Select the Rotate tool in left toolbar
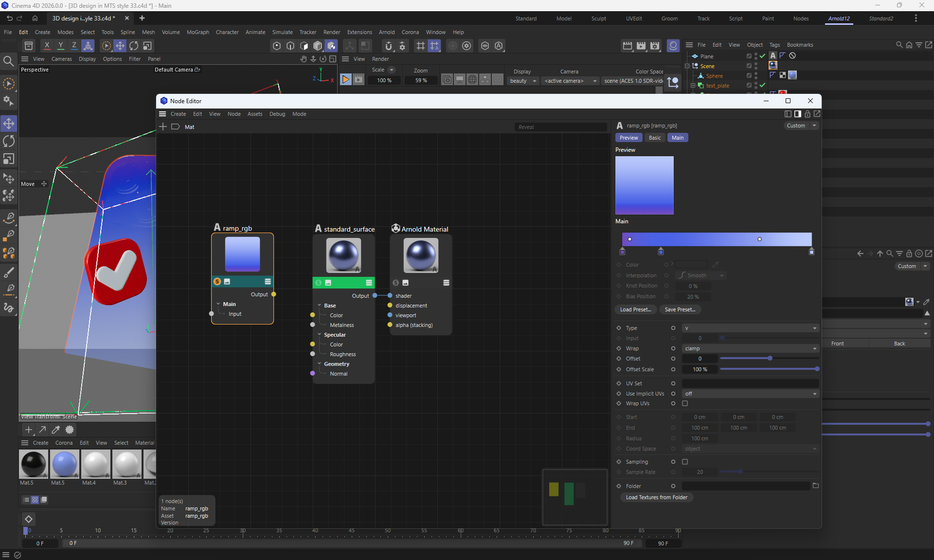 click(x=9, y=142)
